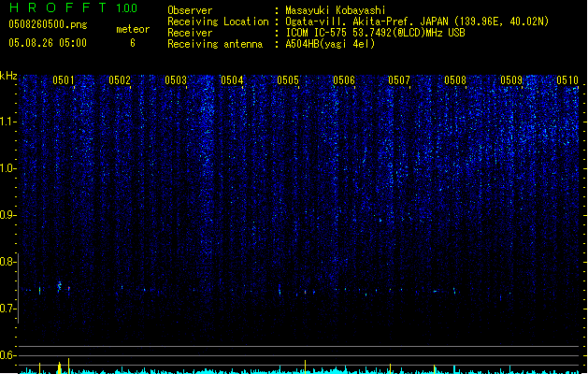Screen dimensions: 588x374
Task: Select the filename 0508260500.png
Action: [x=48, y=24]
